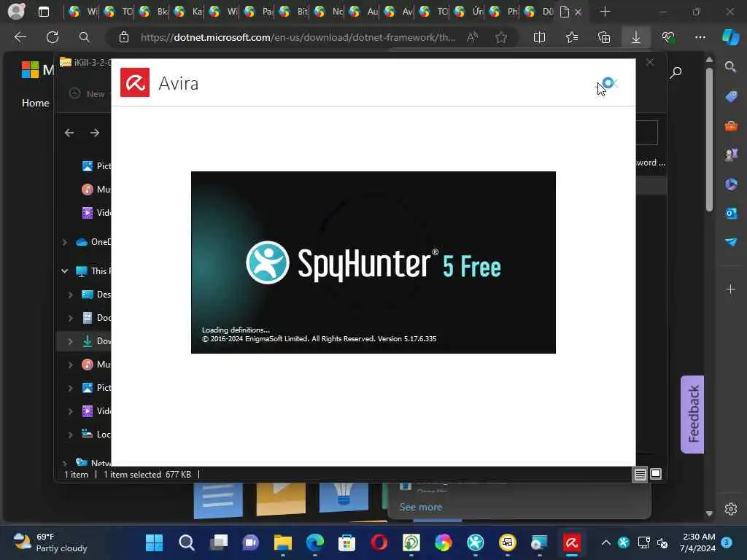Switch File Explorer to large thumbnails view
This screenshot has height=560, width=747.
(656, 474)
